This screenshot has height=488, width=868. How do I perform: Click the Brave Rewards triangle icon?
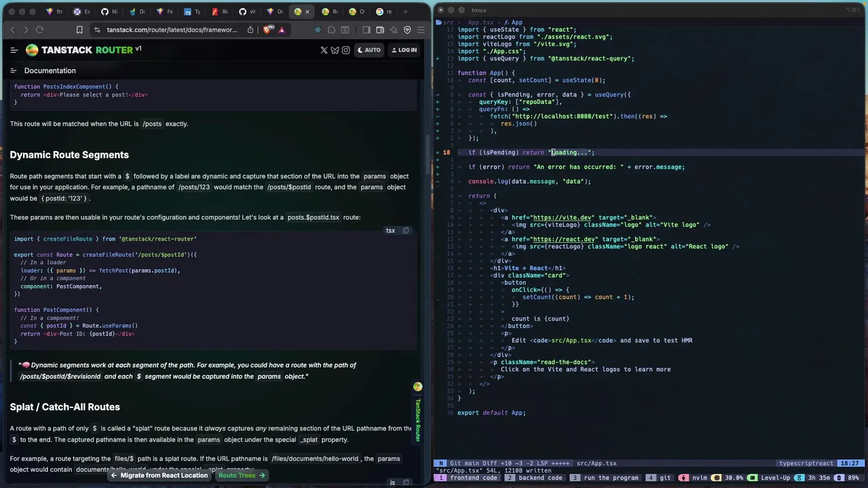click(281, 30)
